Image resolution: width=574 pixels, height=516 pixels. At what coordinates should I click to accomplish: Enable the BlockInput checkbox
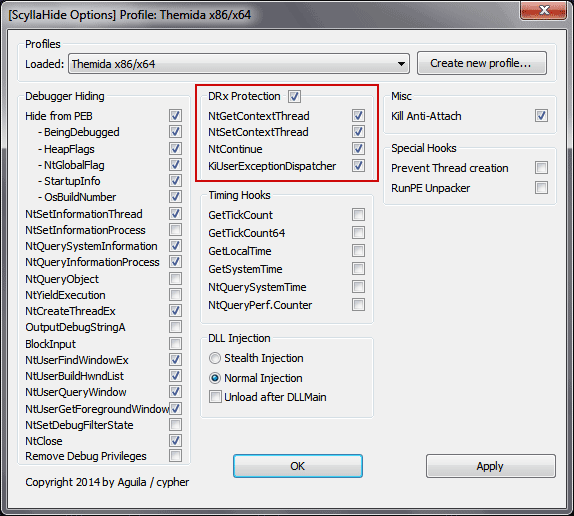175,344
